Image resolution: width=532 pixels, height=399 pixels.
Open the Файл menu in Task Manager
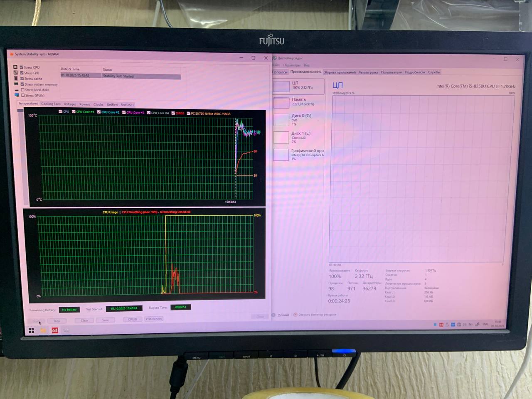click(276, 65)
